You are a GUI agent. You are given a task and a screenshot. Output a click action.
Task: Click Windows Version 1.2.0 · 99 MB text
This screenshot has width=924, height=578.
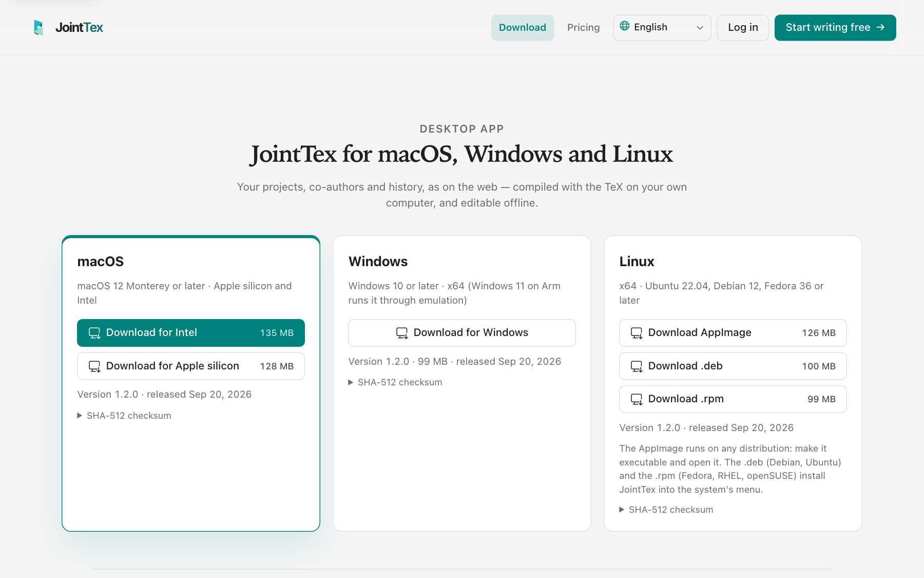(x=454, y=362)
